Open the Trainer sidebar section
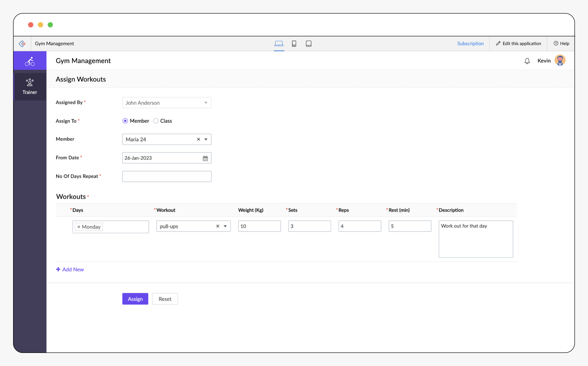Image resolution: width=588 pixels, height=366 pixels. pos(30,86)
